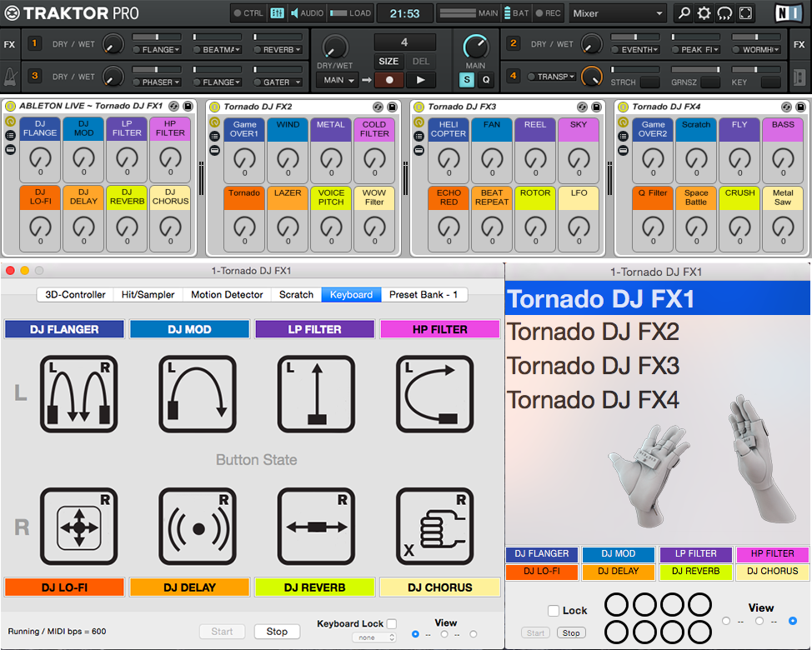Open REVERB effect dropdown in FX unit 1

pos(283,50)
